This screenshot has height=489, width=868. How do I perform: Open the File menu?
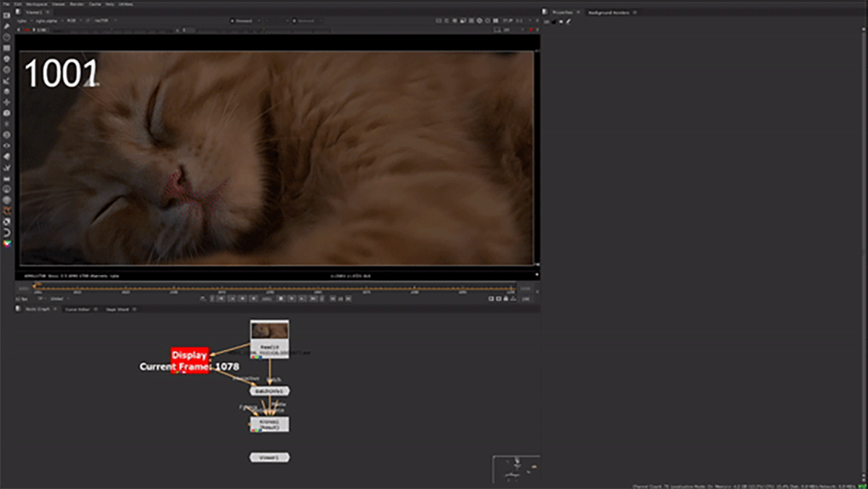tap(7, 4)
